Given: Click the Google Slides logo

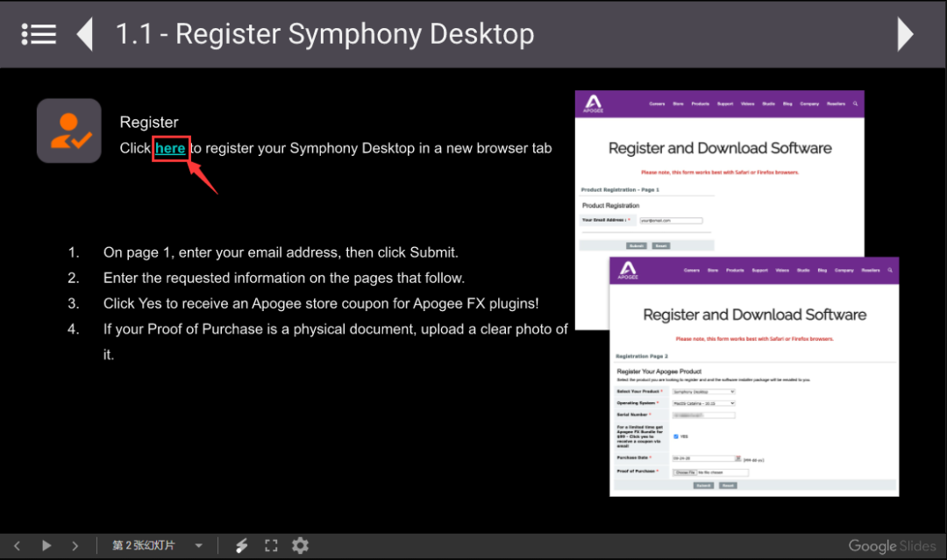Looking at the screenshot, I should click(x=892, y=546).
